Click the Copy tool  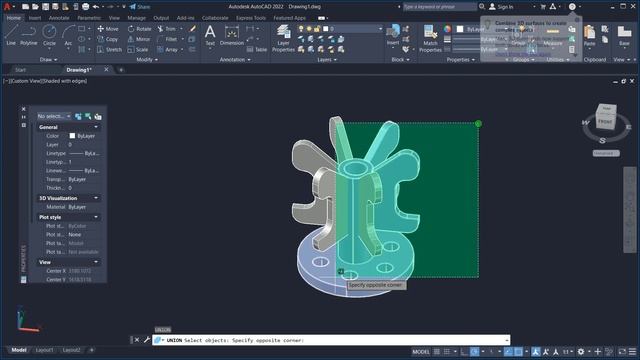pyautogui.click(x=108, y=39)
